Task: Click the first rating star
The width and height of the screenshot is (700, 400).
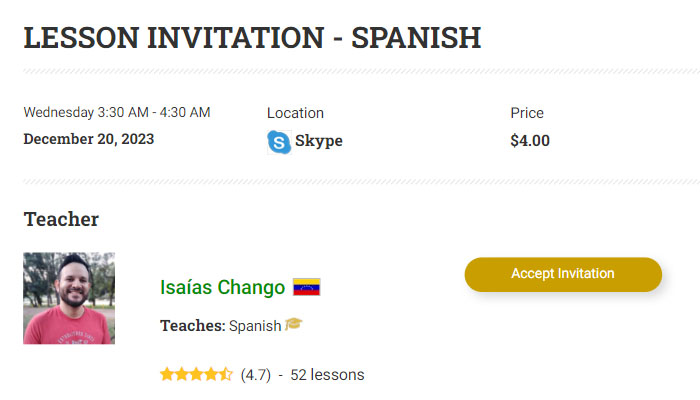Action: tap(167, 375)
